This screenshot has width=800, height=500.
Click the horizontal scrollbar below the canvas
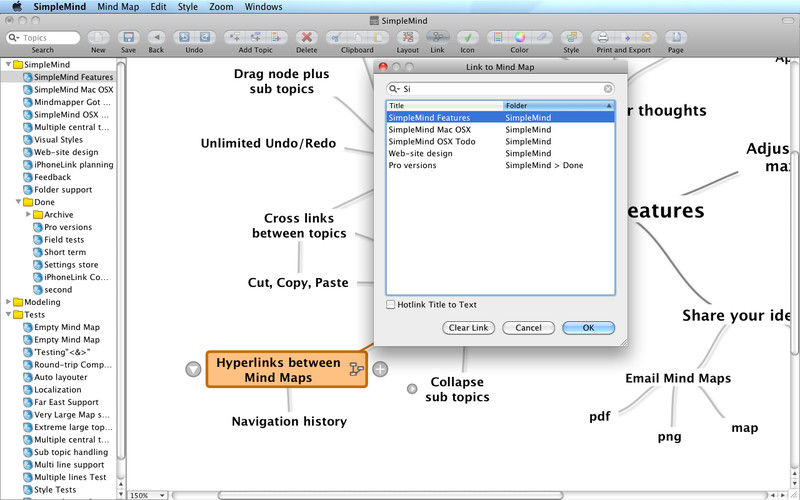[x=390, y=495]
